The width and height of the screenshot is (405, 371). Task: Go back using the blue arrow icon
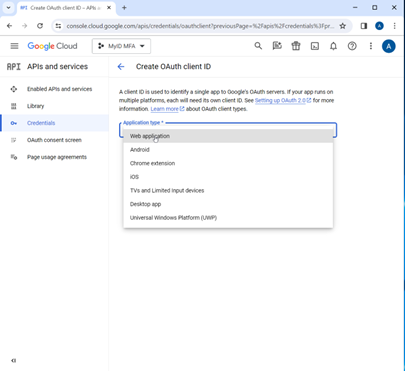tap(121, 67)
